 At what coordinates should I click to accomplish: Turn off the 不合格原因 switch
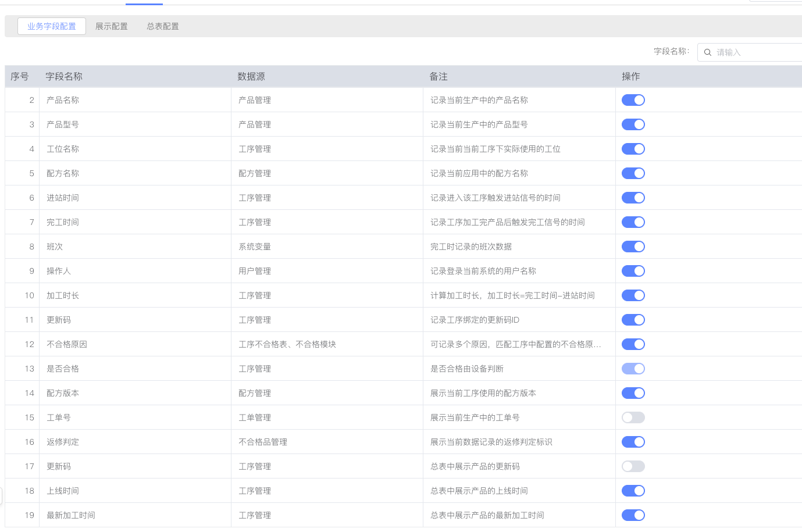pos(633,344)
